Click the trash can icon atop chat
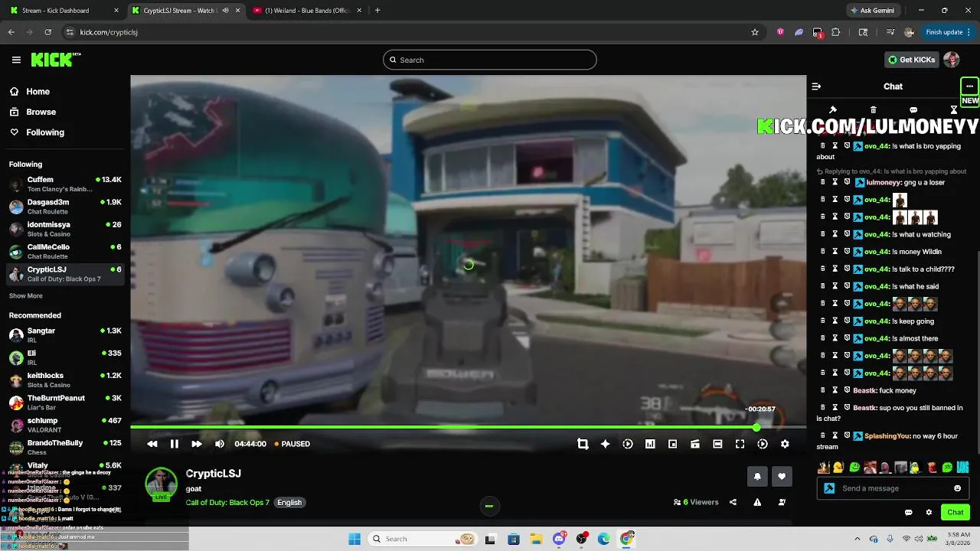980x551 pixels. (873, 109)
